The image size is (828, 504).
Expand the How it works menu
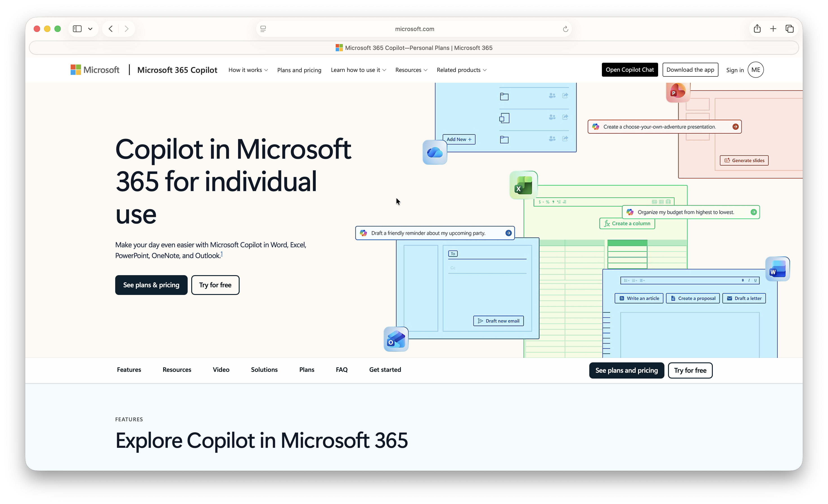248,70
